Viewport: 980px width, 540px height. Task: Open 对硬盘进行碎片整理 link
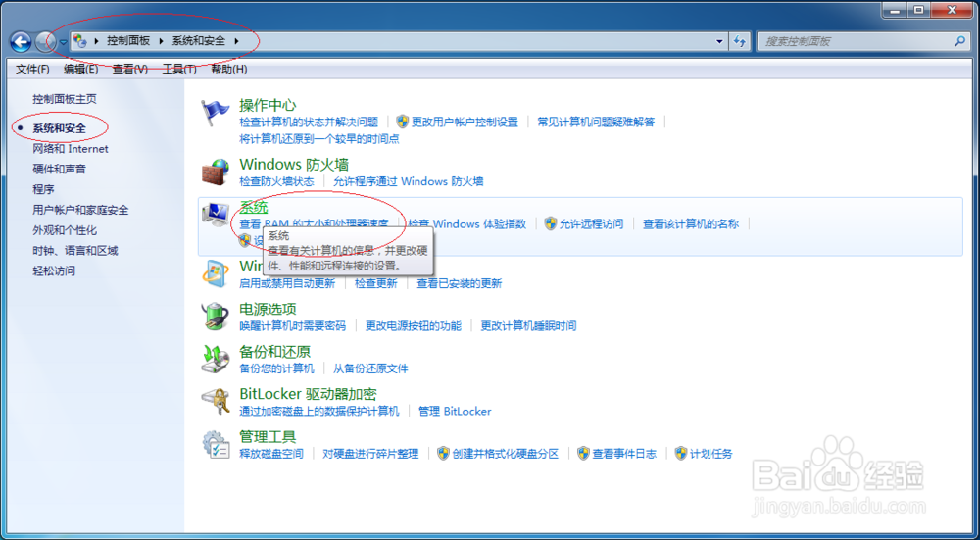click(370, 454)
